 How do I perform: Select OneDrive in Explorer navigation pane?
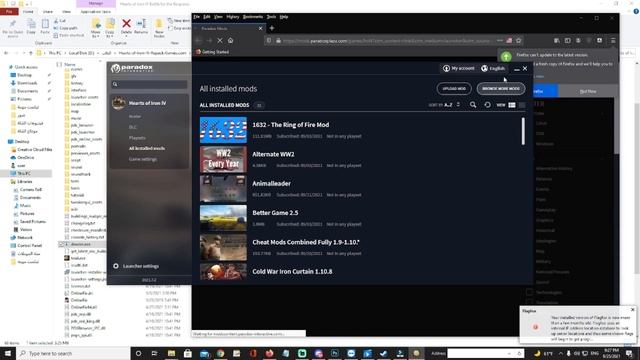coord(26,158)
